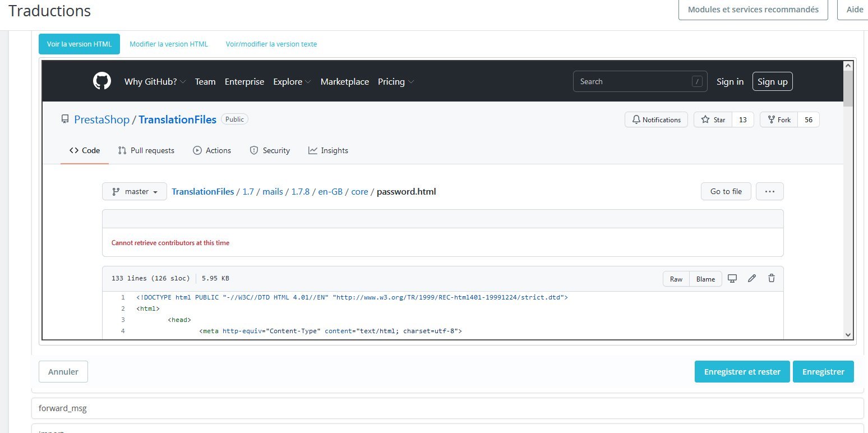Open the three-dots file options menu
The image size is (868, 433).
[770, 191]
